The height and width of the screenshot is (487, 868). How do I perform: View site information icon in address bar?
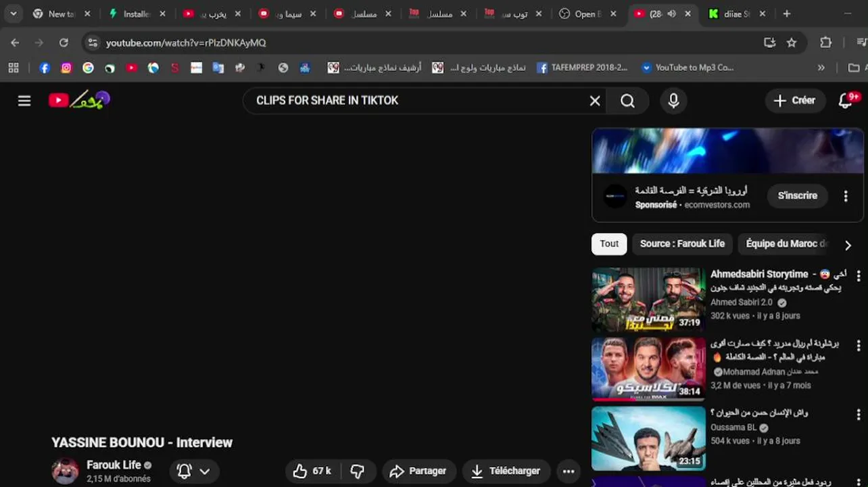click(93, 43)
